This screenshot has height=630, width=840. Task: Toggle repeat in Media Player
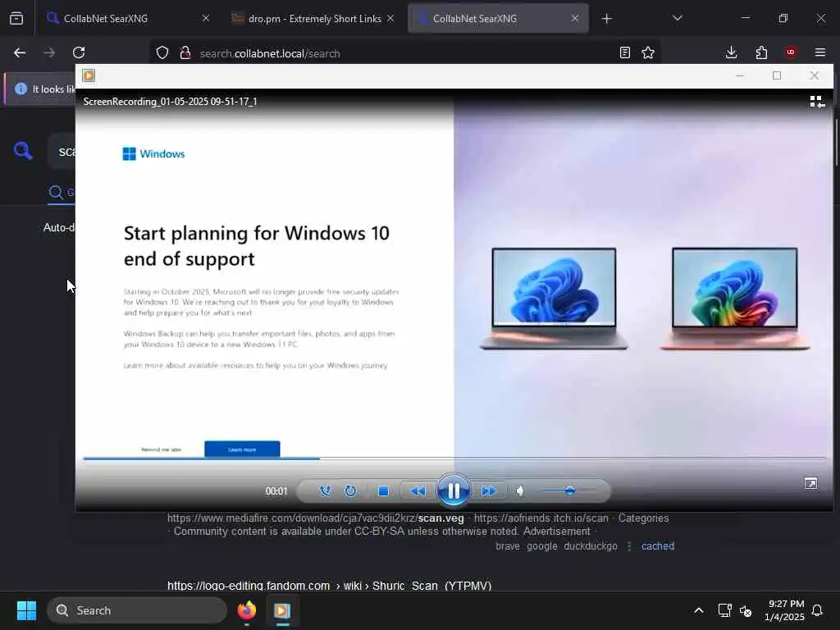point(350,491)
